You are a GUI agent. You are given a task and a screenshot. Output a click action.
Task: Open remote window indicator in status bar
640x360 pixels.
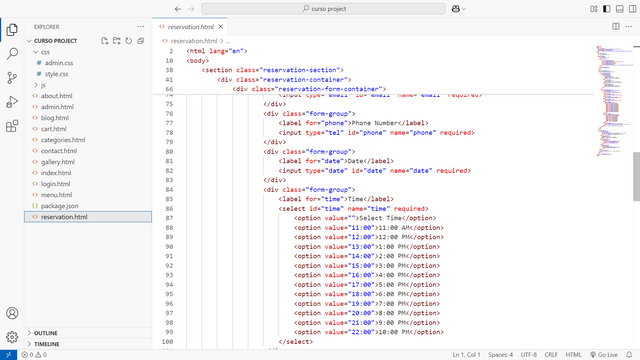click(x=9, y=355)
